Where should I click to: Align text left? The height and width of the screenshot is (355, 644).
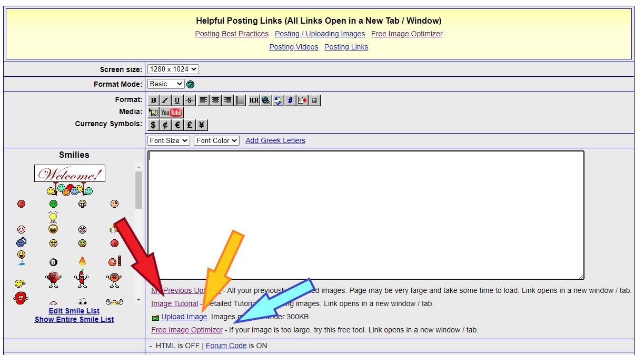pyautogui.click(x=203, y=100)
